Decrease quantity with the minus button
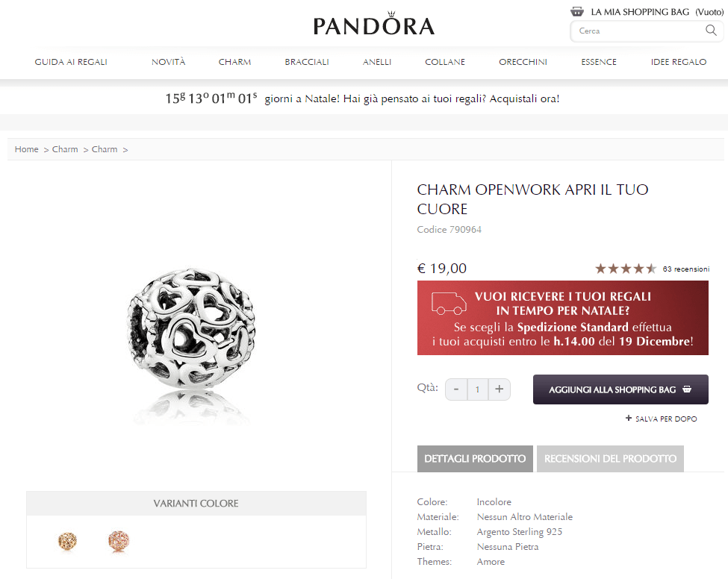This screenshot has height=579, width=728. click(x=456, y=389)
